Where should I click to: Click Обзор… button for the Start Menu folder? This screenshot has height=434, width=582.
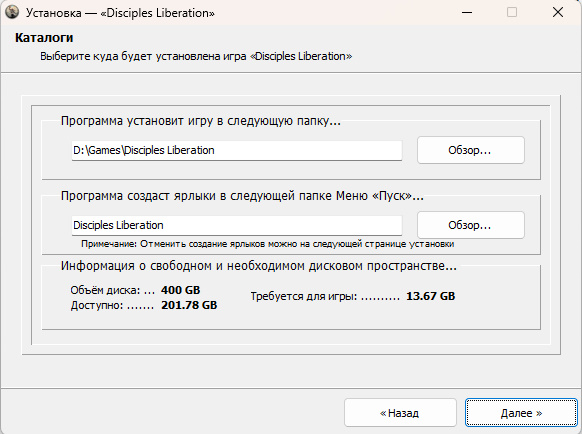pyautogui.click(x=471, y=225)
